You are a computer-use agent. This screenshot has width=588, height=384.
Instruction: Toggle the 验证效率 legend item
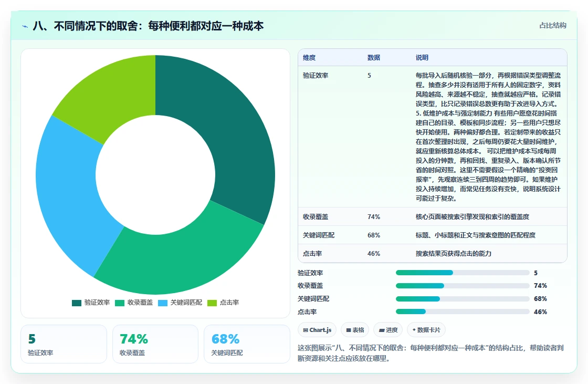click(x=91, y=303)
